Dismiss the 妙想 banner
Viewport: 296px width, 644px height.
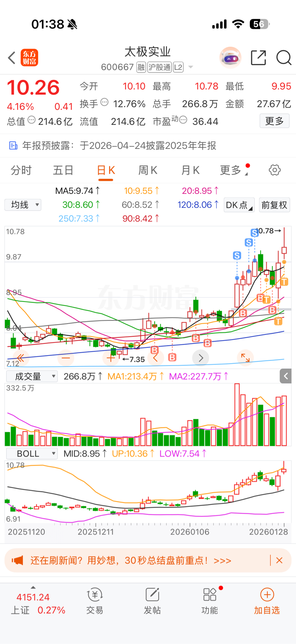click(280, 560)
